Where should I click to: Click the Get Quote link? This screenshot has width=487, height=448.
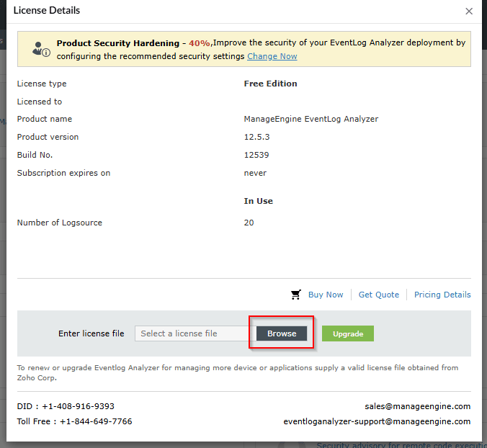pos(378,295)
